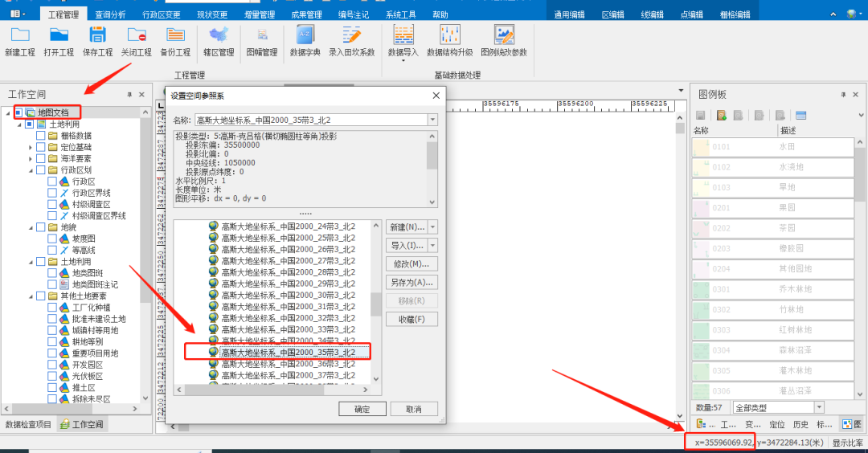The width and height of the screenshot is (868, 453).
Task: Check the 坡度图 layer checkbox
Action: [x=52, y=239]
